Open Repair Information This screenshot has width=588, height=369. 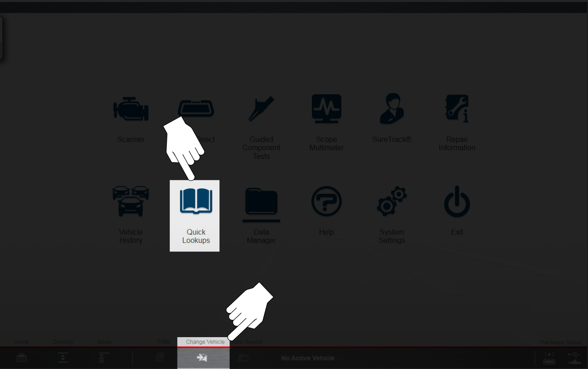[457, 109]
